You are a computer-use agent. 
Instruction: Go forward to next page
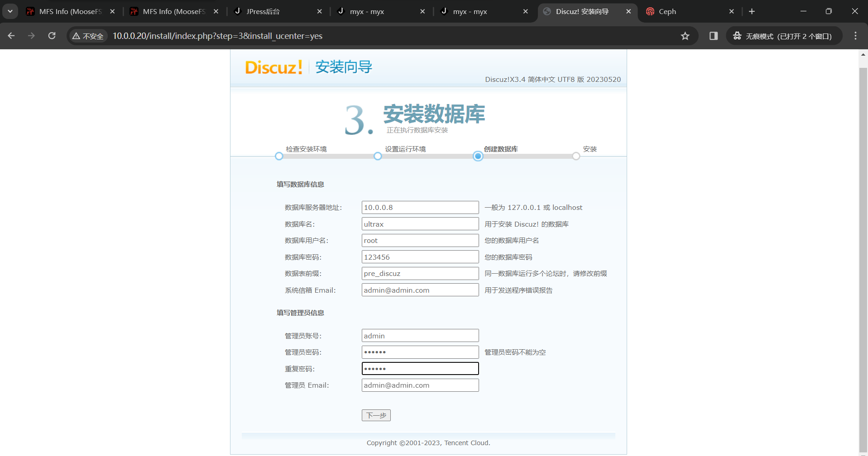click(31, 36)
